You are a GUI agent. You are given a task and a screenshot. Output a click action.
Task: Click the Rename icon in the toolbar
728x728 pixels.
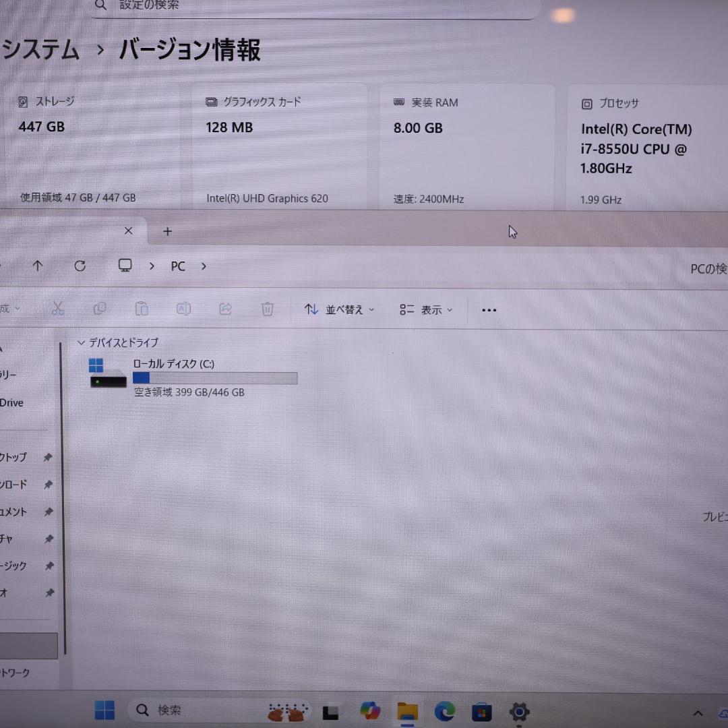pyautogui.click(x=183, y=308)
